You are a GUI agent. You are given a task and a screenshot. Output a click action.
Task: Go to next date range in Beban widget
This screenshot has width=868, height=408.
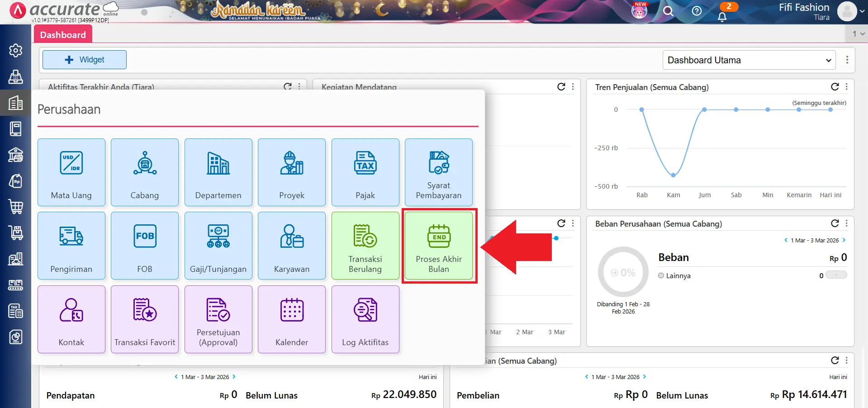(x=844, y=240)
